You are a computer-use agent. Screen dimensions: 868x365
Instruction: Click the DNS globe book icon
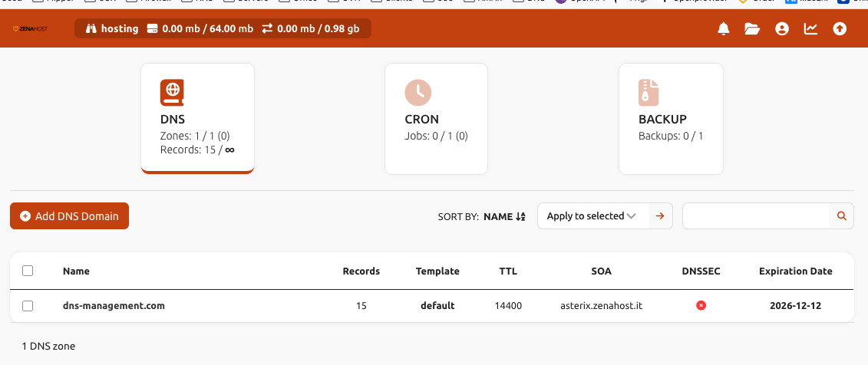click(x=172, y=92)
